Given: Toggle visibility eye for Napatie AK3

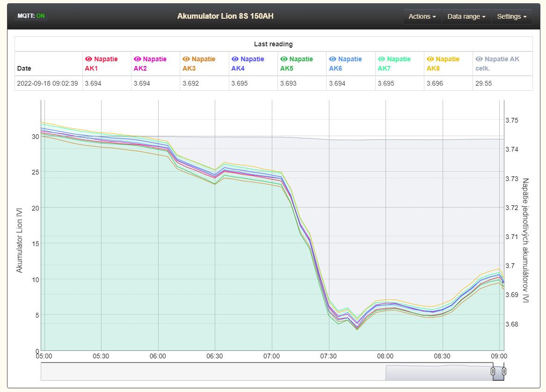Looking at the screenshot, I should click(186, 59).
